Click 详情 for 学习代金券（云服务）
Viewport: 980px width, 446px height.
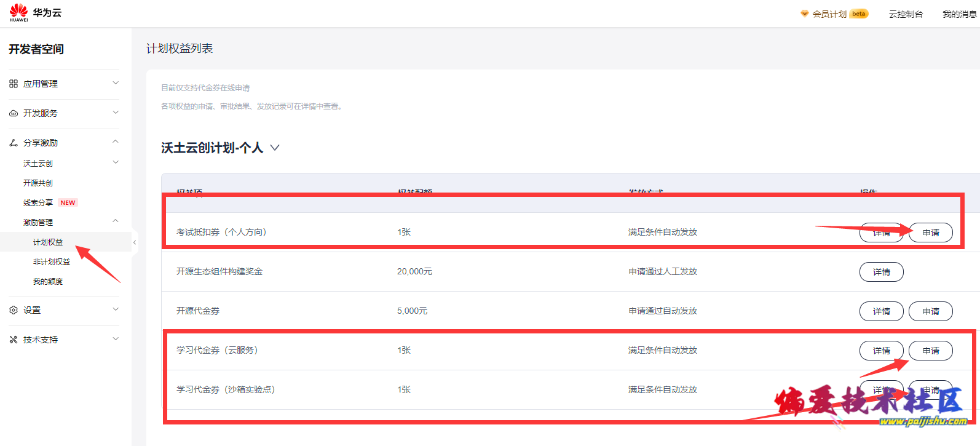point(882,351)
